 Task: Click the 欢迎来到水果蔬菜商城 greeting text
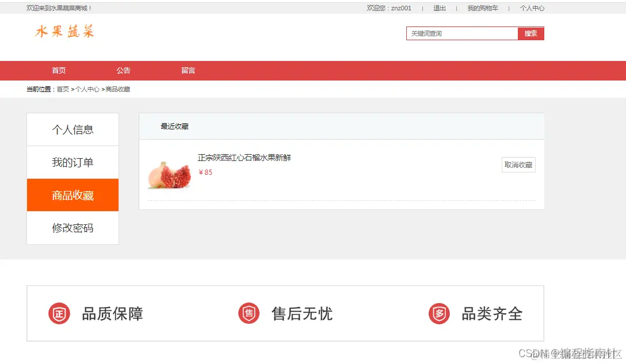point(59,8)
